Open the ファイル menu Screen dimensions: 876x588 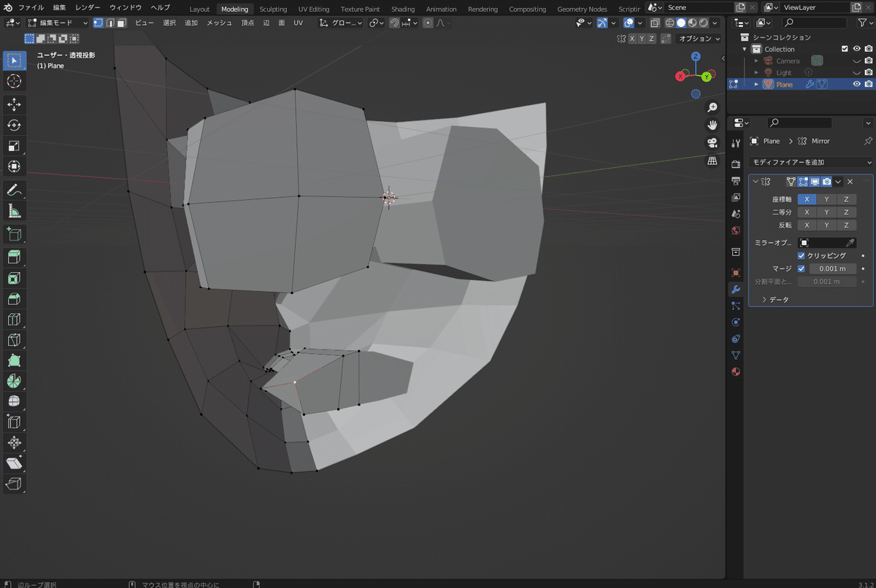[31, 7]
